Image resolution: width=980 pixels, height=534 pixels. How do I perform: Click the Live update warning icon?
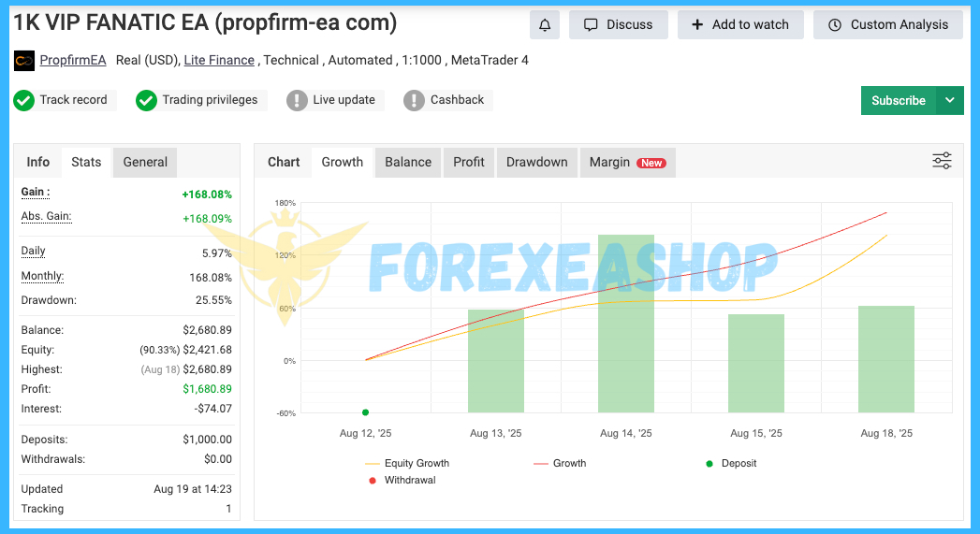[297, 100]
